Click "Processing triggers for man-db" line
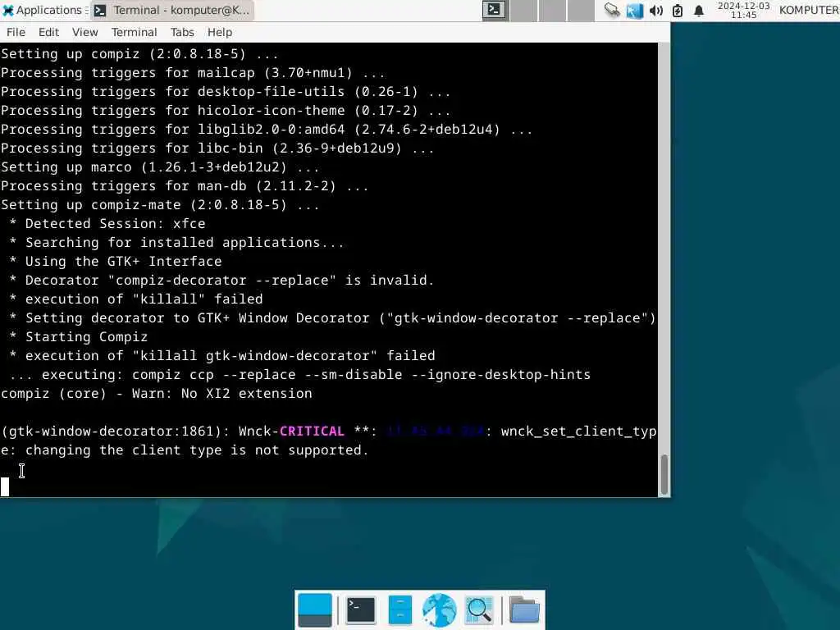Image resolution: width=840 pixels, height=630 pixels. 185,186
